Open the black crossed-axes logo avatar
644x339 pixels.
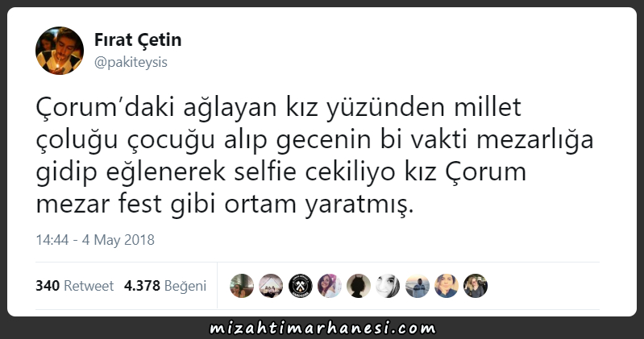coord(300,286)
